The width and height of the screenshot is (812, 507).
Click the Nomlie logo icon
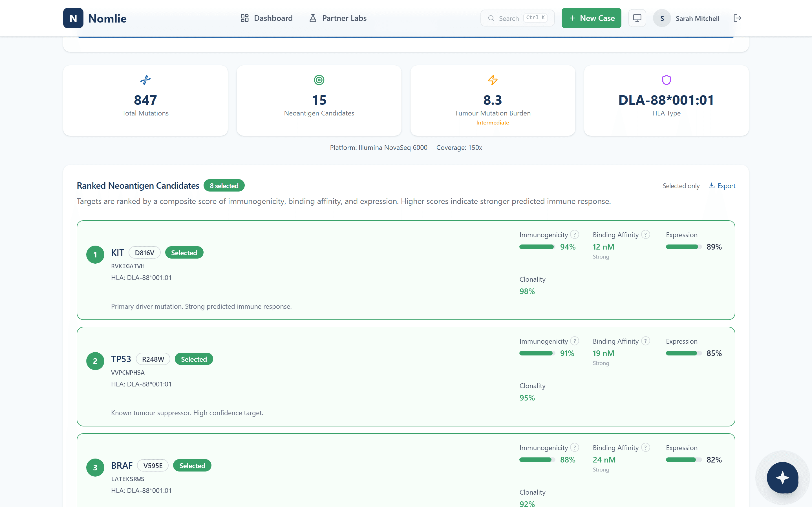tap(73, 18)
